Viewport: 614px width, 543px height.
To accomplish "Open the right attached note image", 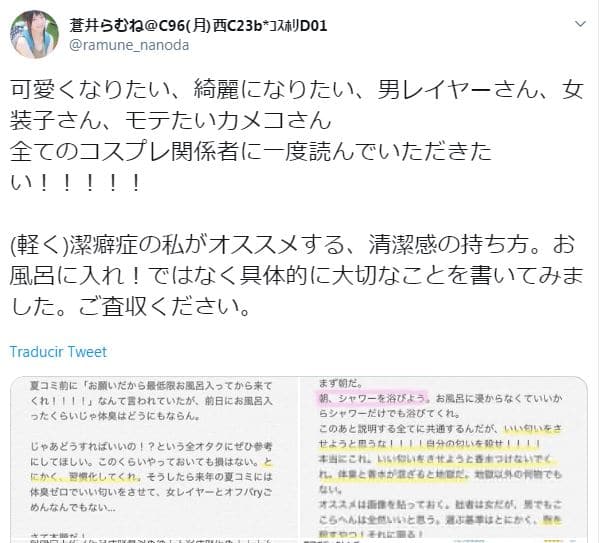I will click(444, 460).
